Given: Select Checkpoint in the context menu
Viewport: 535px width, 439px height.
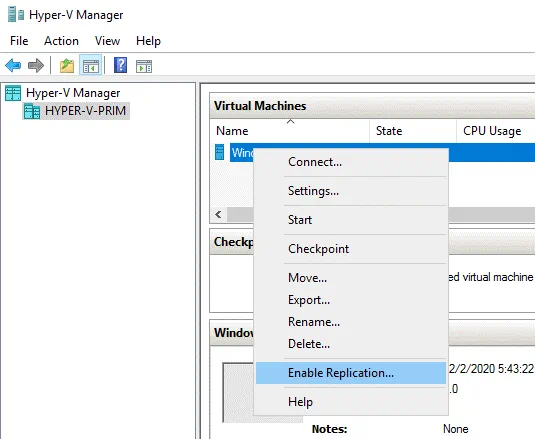Looking at the screenshot, I should pos(351,249).
